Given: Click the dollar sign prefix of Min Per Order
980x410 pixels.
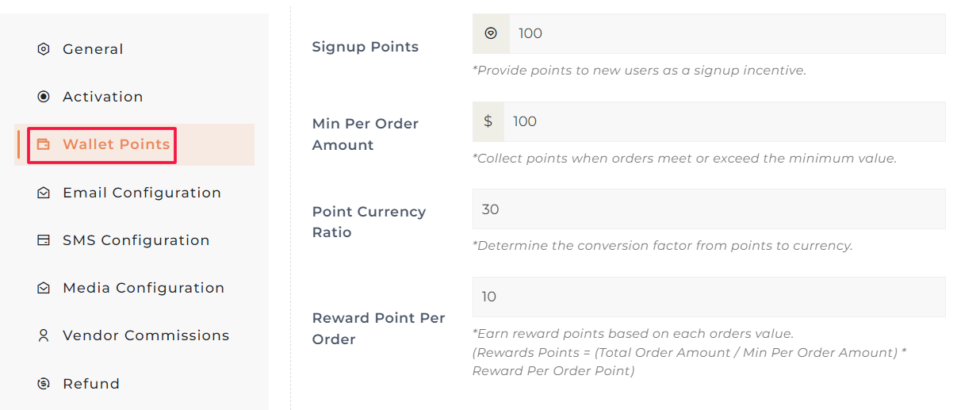Looking at the screenshot, I should 488,121.
